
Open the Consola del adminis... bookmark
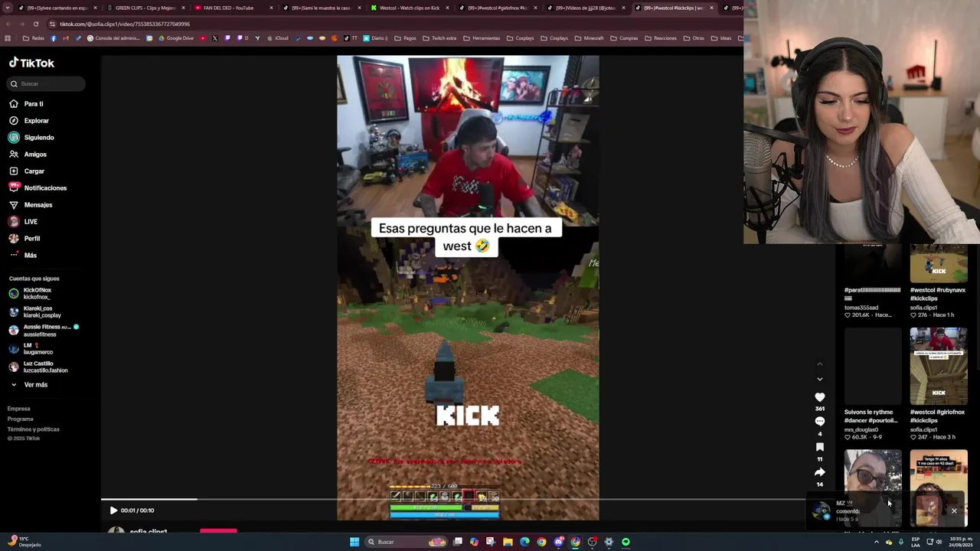tap(113, 38)
